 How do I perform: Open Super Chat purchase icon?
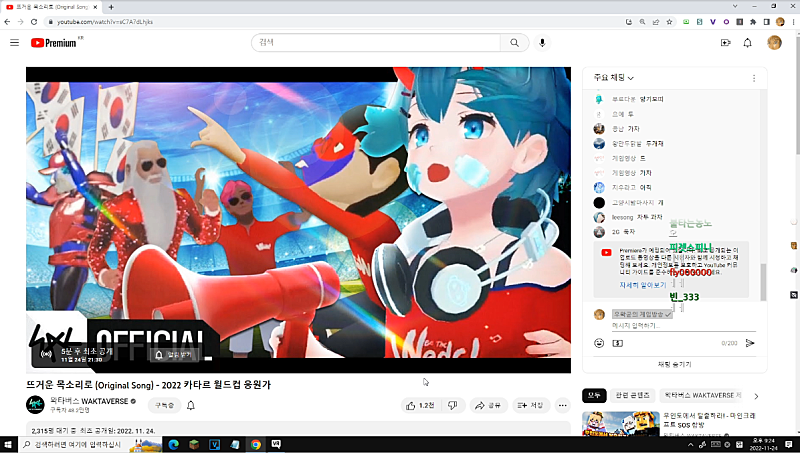[x=617, y=343]
